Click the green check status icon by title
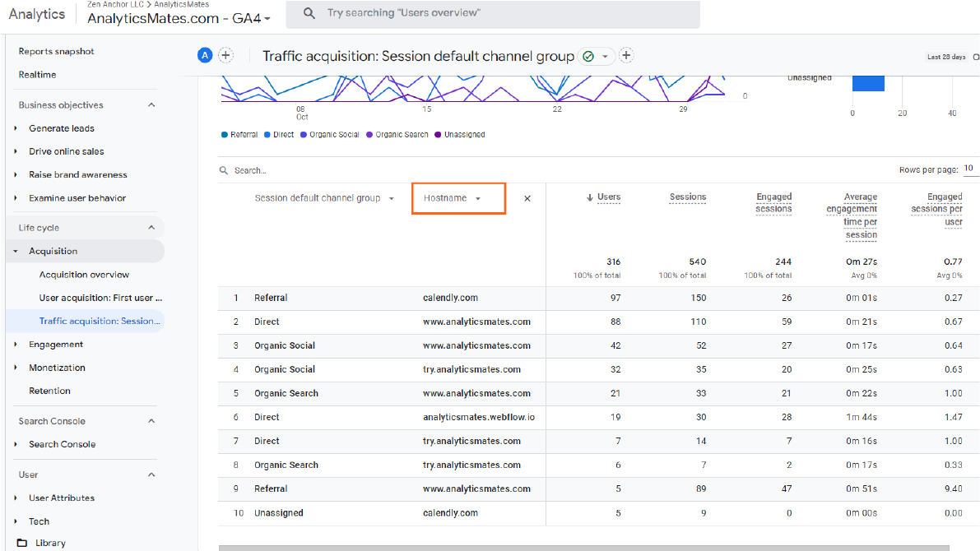The width and height of the screenshot is (980, 551). tap(588, 56)
